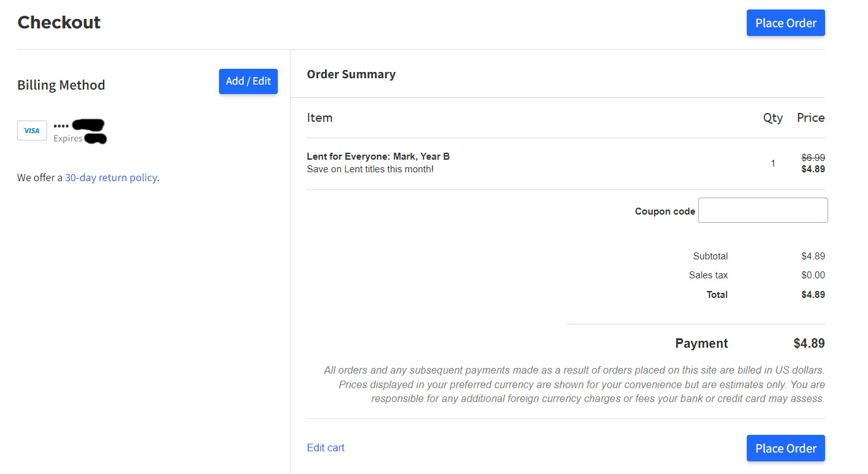Viewport: 868px width, 474px height.
Task: Click the Billing Method heading
Action: [x=61, y=85]
